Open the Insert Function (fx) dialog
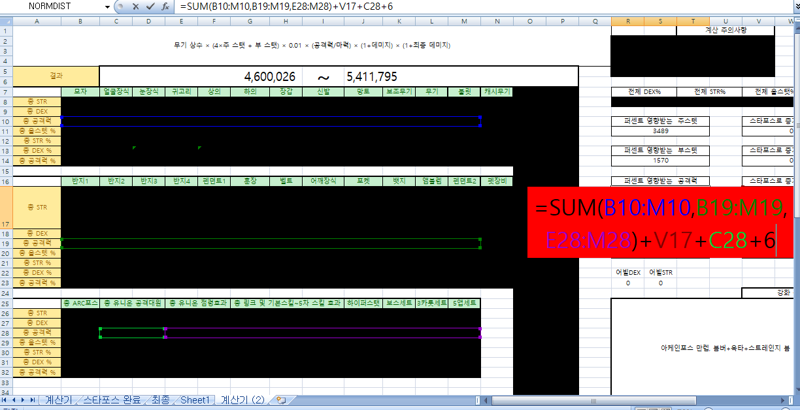Viewport: 800px width, 410px height. click(x=165, y=7)
